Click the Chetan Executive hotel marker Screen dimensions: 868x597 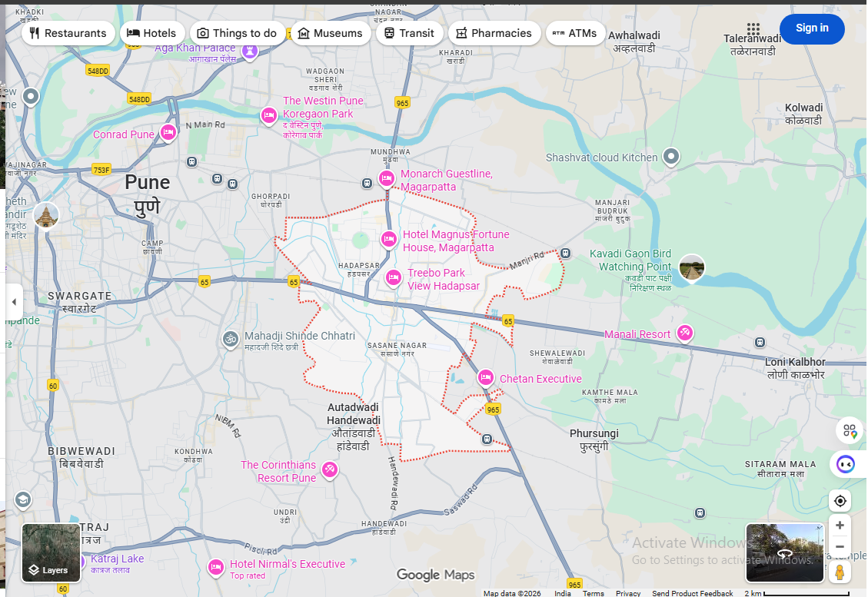point(485,377)
